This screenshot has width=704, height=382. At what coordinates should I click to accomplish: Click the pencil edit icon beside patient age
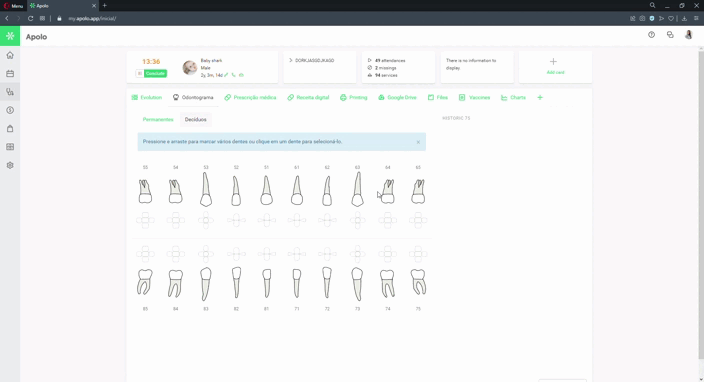226,75
